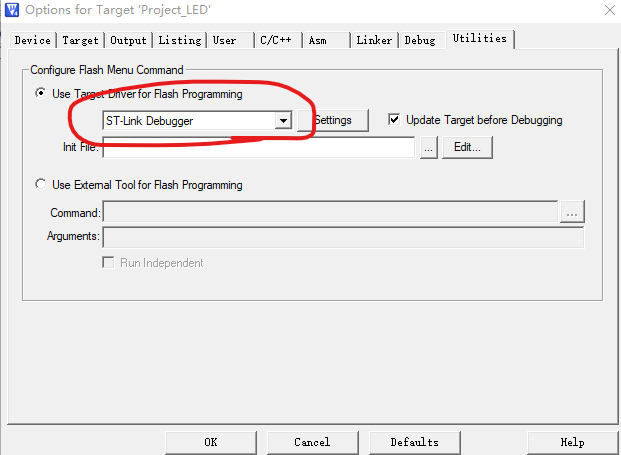Screen dimensions: 621x455
Task: Click the Command input field
Action: click(x=330, y=212)
